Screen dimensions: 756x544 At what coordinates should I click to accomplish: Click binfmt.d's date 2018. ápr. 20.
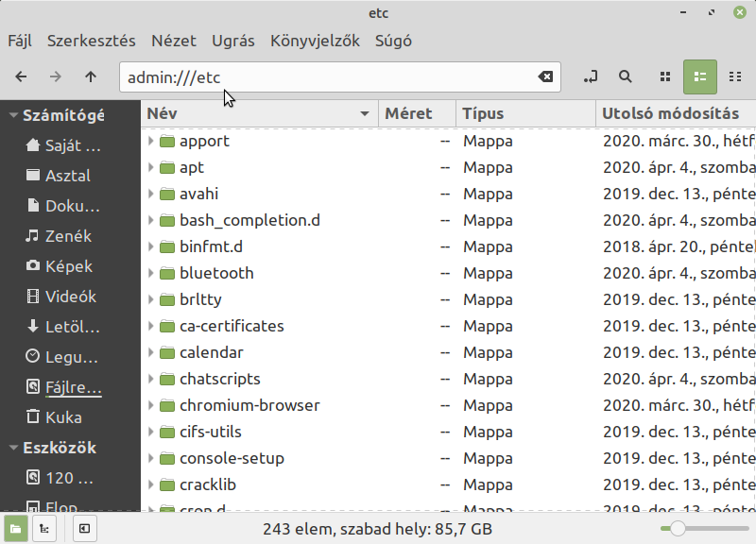click(679, 246)
